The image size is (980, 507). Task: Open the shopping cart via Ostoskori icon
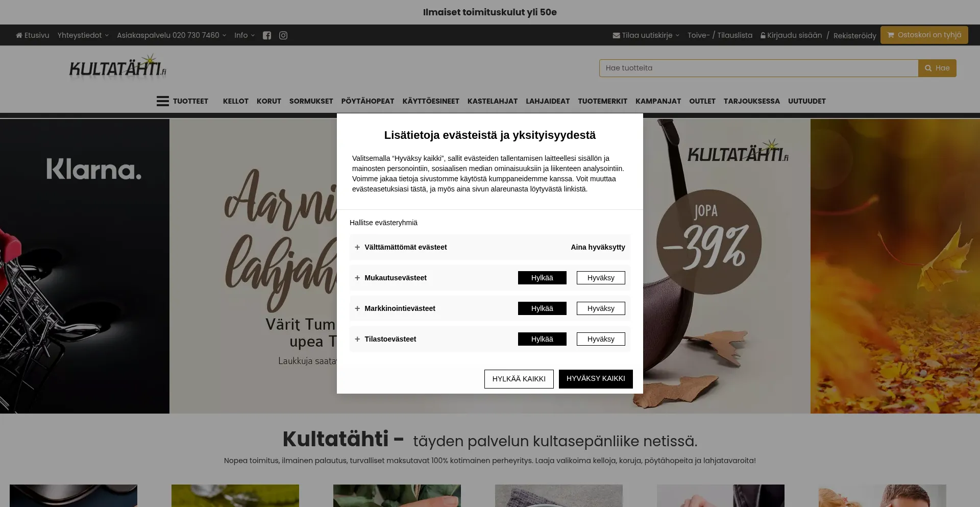(x=890, y=35)
